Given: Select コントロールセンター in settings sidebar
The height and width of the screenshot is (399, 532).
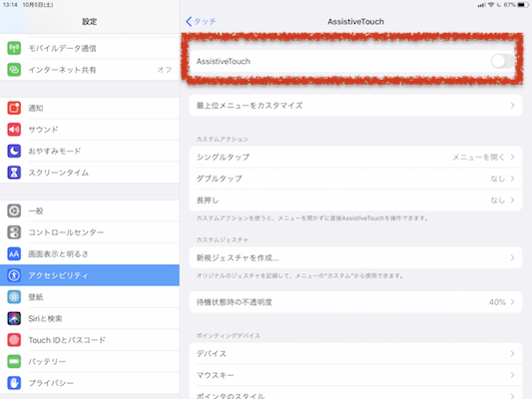Looking at the screenshot, I should coord(90,232).
